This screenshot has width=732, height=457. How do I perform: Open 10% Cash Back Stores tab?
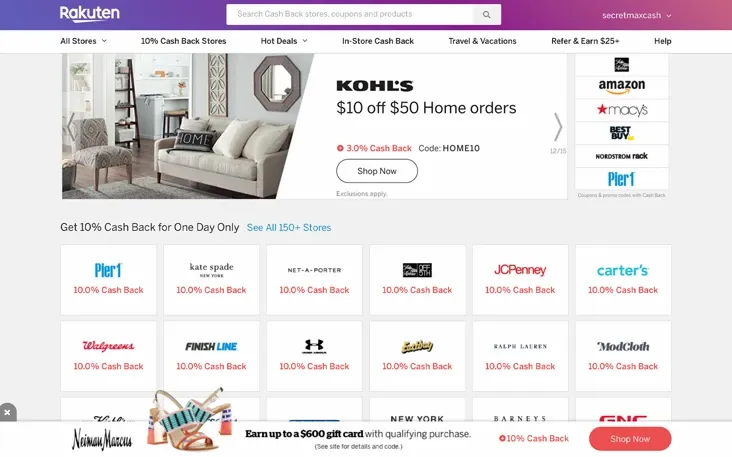click(183, 41)
